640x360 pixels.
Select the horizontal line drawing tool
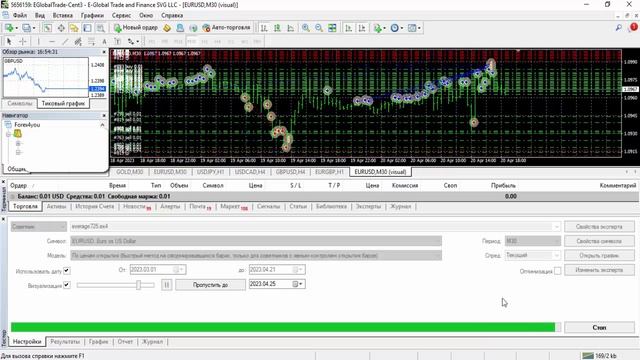click(x=51, y=41)
